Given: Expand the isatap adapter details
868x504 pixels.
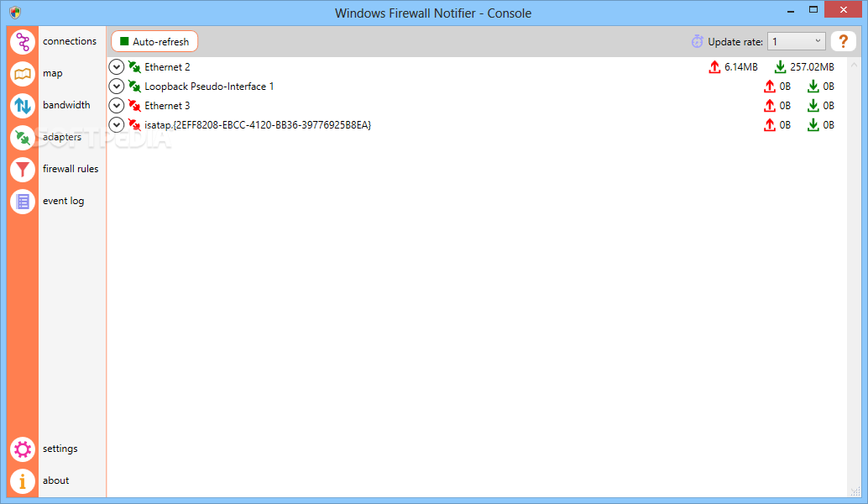Looking at the screenshot, I should [116, 125].
